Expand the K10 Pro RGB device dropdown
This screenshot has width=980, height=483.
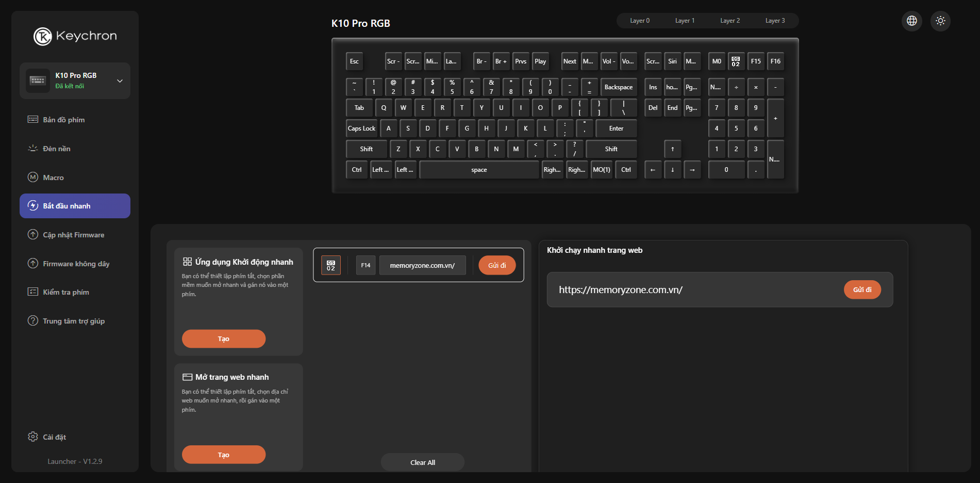point(120,81)
